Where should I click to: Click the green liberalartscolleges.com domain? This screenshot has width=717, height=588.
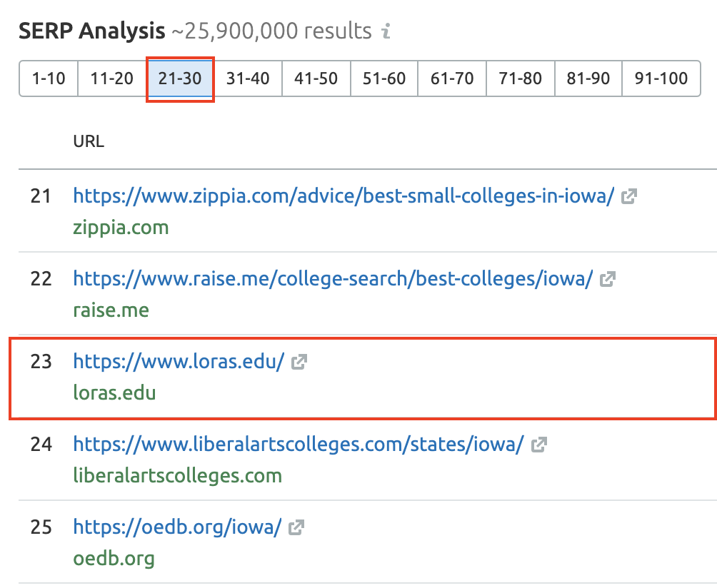(x=177, y=475)
